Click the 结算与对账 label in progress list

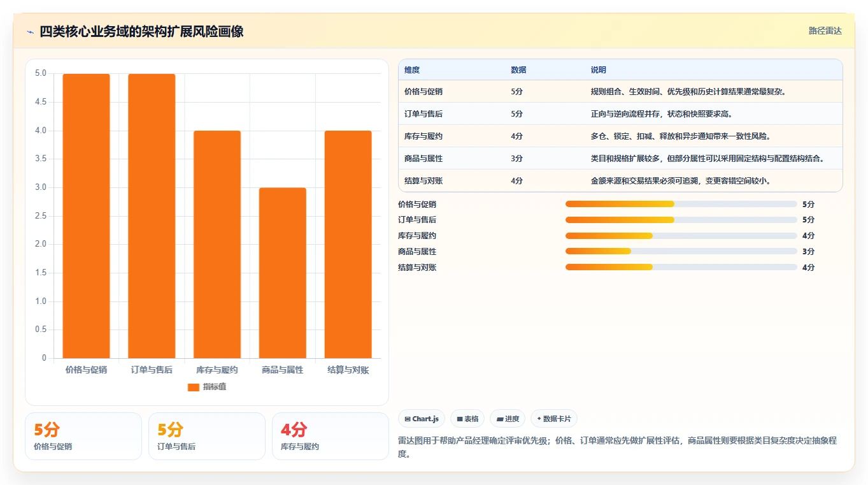click(417, 268)
